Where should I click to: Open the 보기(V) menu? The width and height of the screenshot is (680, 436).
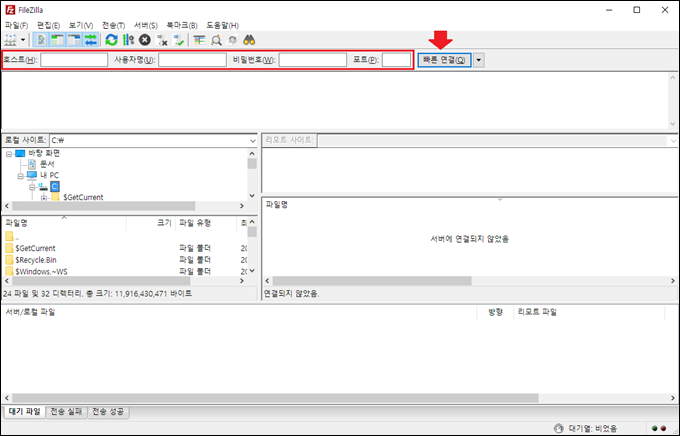pyautogui.click(x=81, y=25)
